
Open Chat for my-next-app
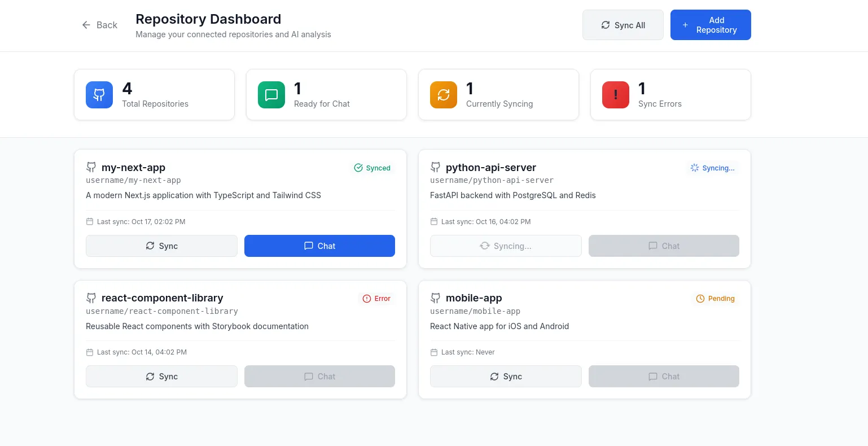(x=319, y=246)
